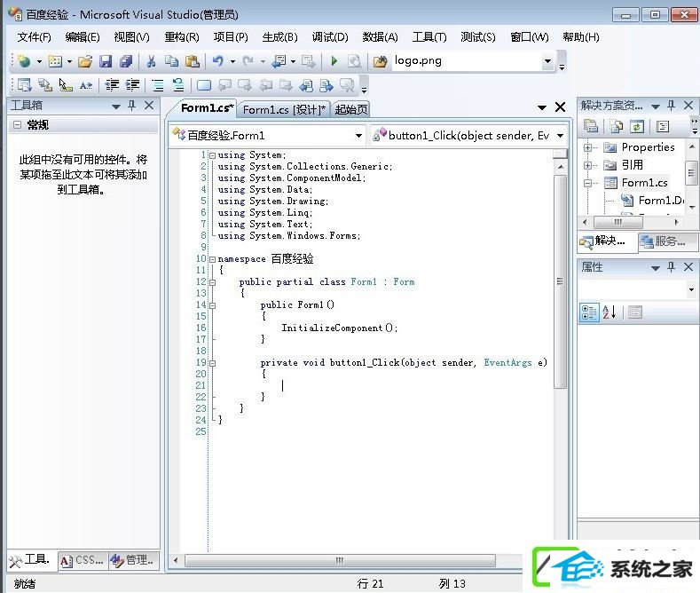Click 行 21 in status bar
Viewport: 700px width, 593px height.
[x=370, y=583]
